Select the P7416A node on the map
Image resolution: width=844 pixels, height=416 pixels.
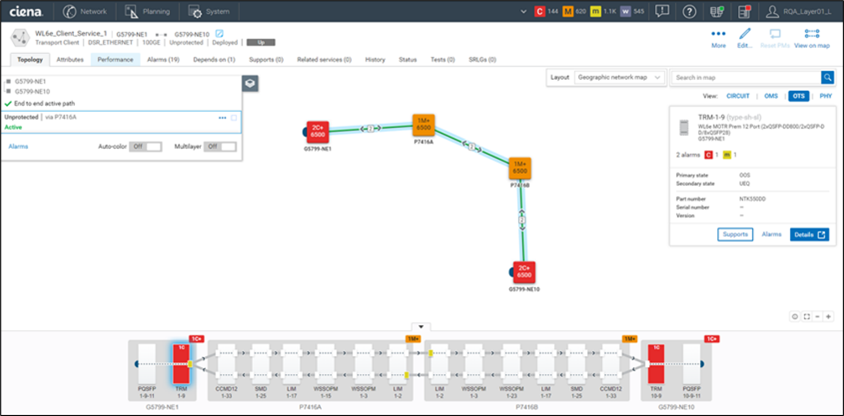(x=424, y=125)
